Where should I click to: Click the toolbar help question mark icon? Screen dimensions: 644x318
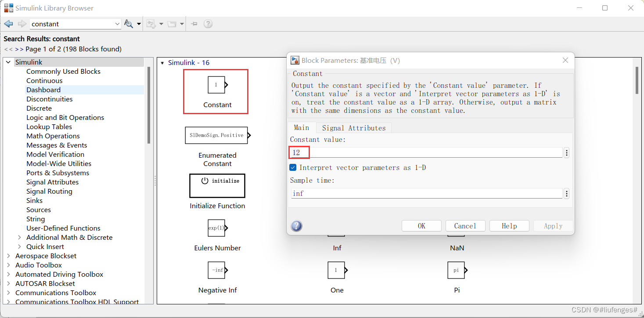(208, 24)
